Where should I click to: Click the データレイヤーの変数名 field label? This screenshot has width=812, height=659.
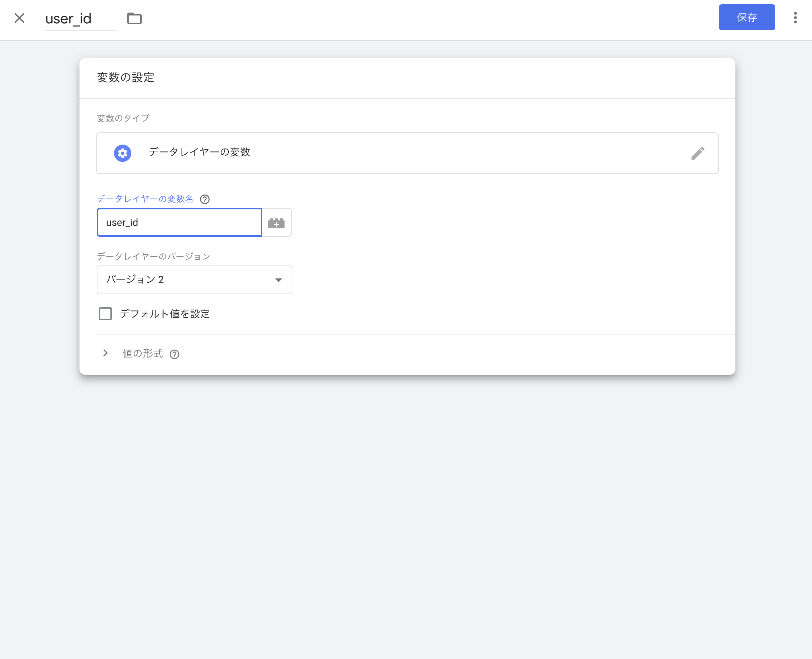pyautogui.click(x=145, y=199)
